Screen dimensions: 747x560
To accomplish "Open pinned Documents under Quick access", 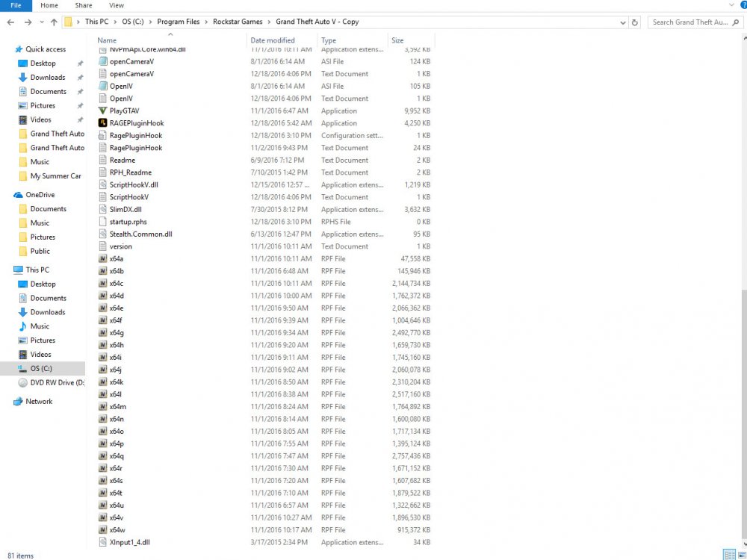I will pyautogui.click(x=48, y=91).
